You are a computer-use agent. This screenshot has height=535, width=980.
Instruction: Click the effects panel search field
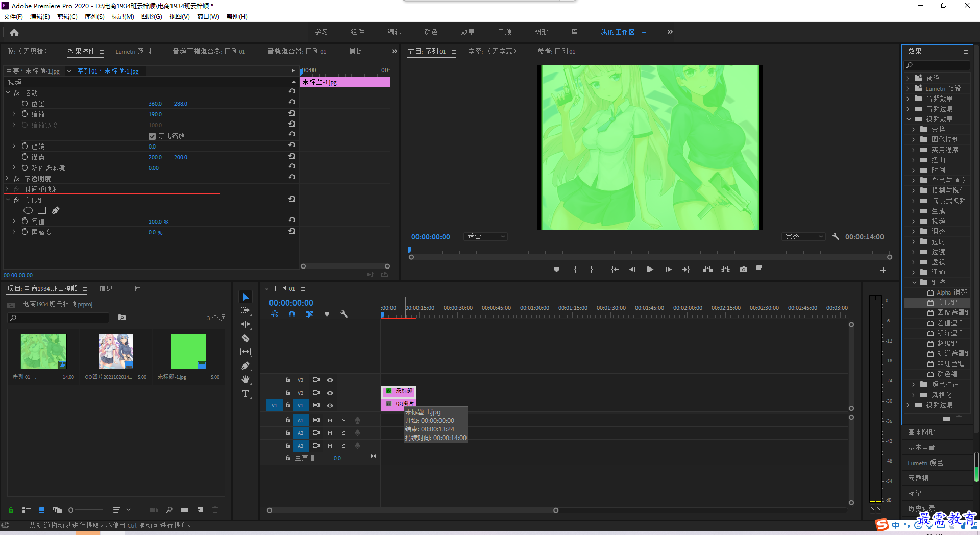coord(938,65)
